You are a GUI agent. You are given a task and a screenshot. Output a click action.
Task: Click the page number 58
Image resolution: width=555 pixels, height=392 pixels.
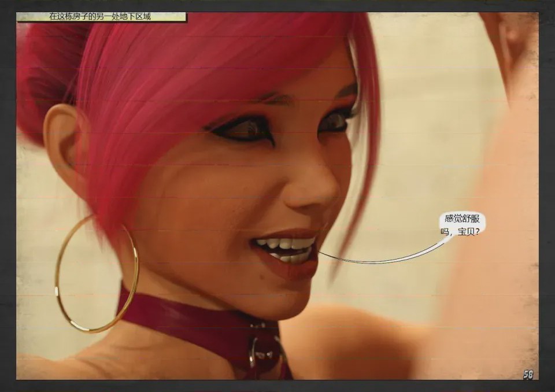tap(528, 375)
